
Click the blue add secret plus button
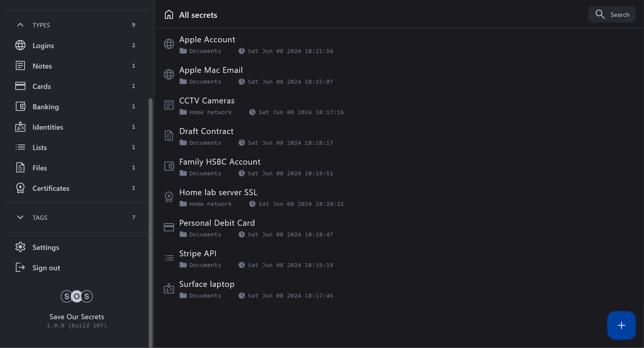621,325
